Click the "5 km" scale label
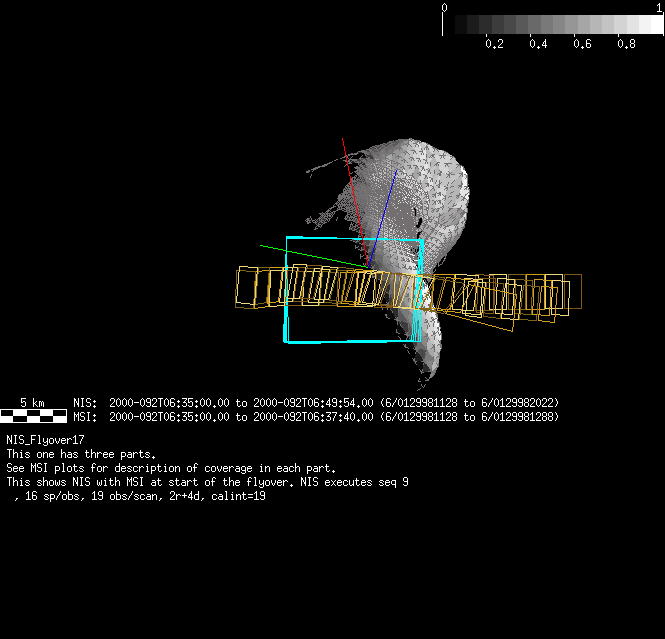Image resolution: width=665 pixels, height=639 pixels. pos(32,403)
